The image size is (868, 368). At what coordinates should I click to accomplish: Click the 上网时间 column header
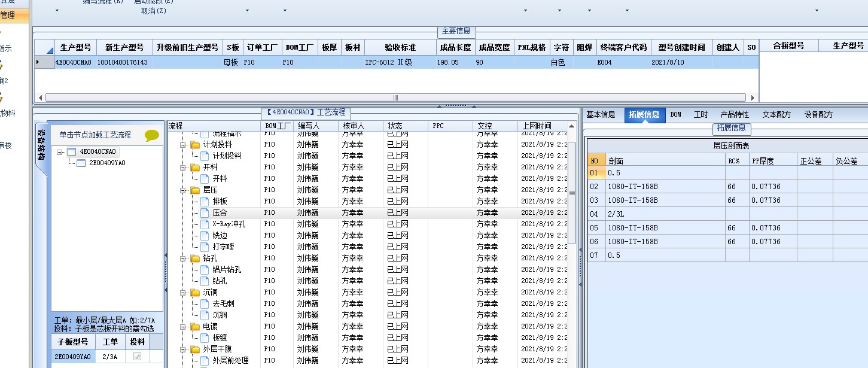543,126
